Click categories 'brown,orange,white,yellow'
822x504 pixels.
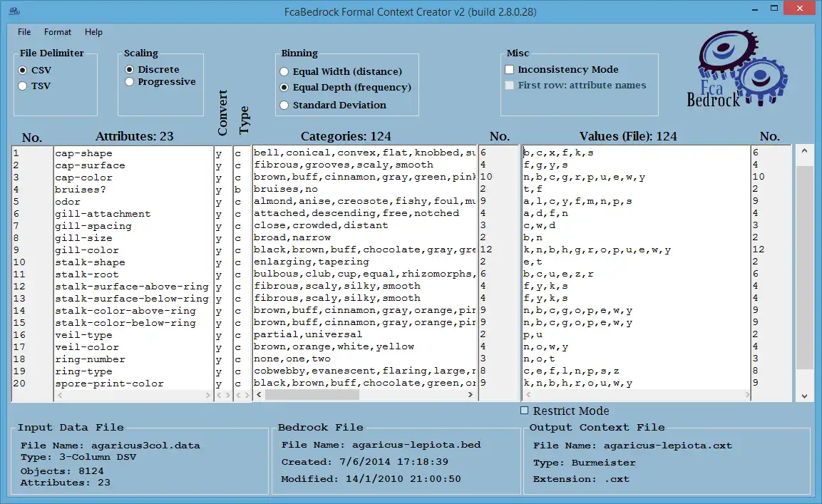334,346
